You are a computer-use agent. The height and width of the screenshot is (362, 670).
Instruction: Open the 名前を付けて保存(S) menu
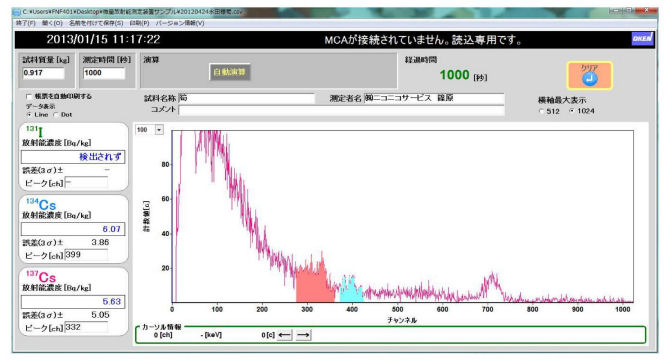(96, 23)
